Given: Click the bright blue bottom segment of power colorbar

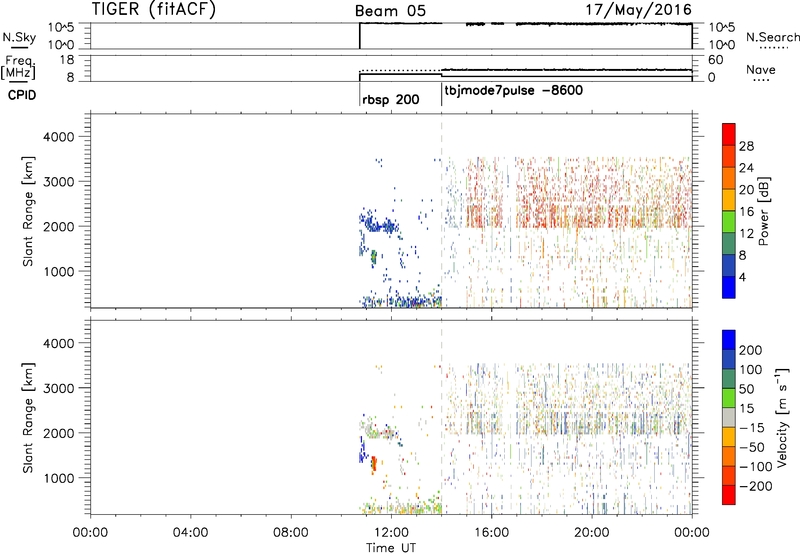Looking at the screenshot, I should coord(729,287).
